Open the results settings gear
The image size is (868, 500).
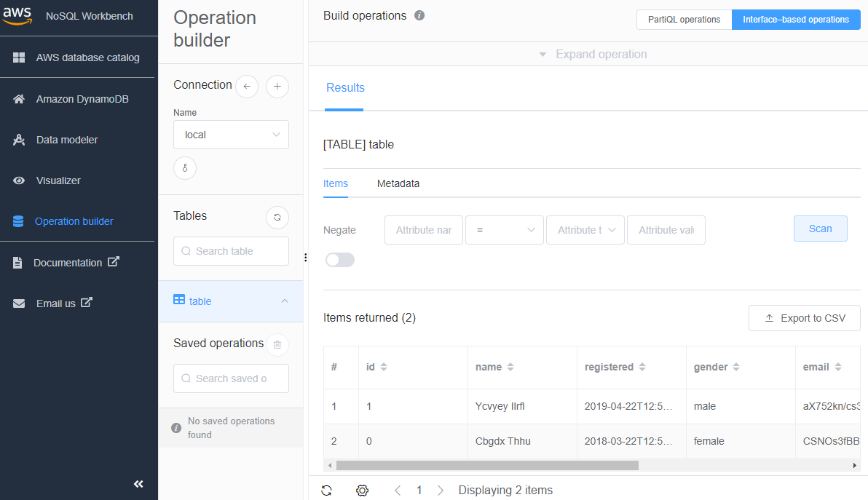[x=362, y=490]
